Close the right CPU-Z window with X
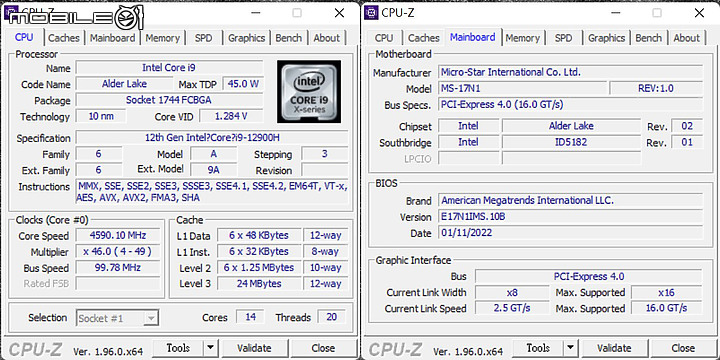The width and height of the screenshot is (720, 360). point(699,13)
